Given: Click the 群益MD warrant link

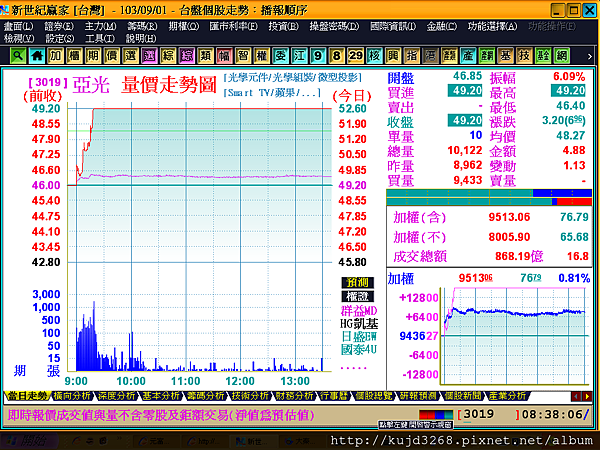Looking at the screenshot, I should tap(359, 310).
